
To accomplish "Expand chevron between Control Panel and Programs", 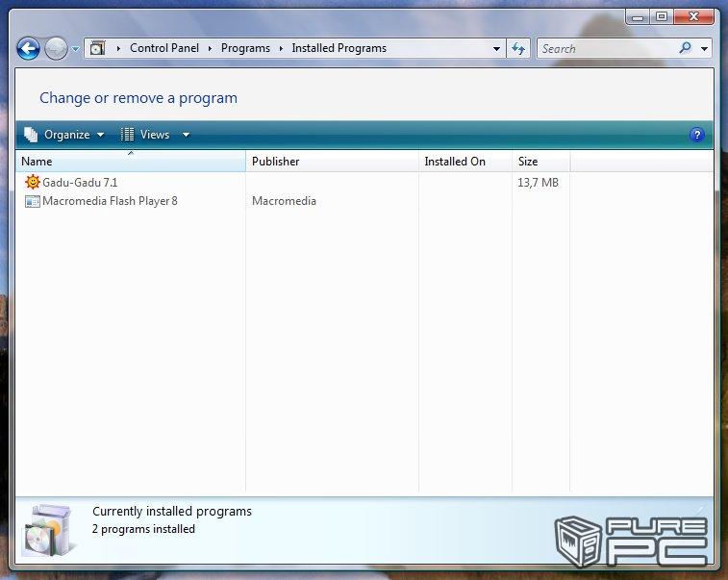I will [x=210, y=48].
